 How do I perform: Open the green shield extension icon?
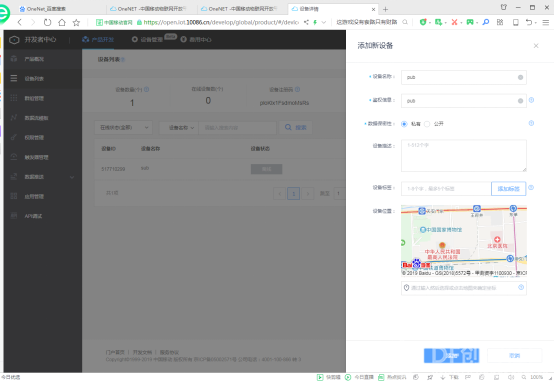(x=423, y=22)
